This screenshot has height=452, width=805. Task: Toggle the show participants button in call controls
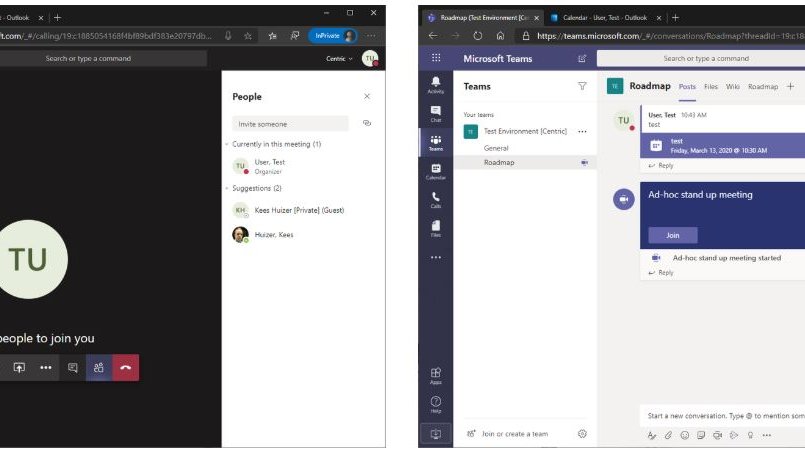point(99,368)
